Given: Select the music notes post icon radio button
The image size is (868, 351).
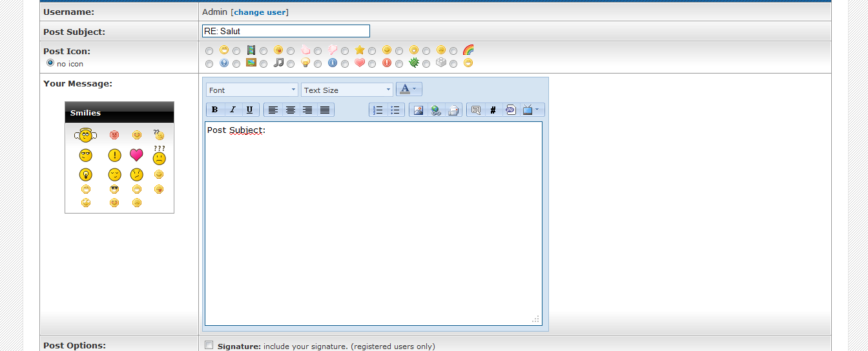Looking at the screenshot, I should [263, 64].
